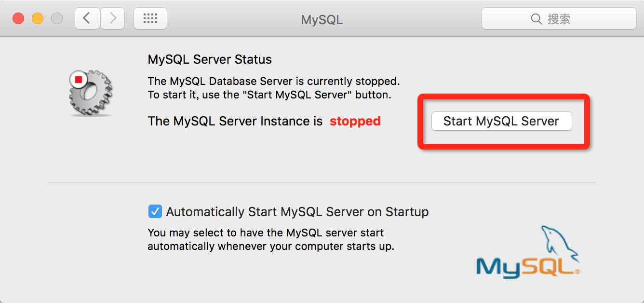The image size is (644, 303).
Task: Close the MySQL preferences window
Action: coord(18,19)
